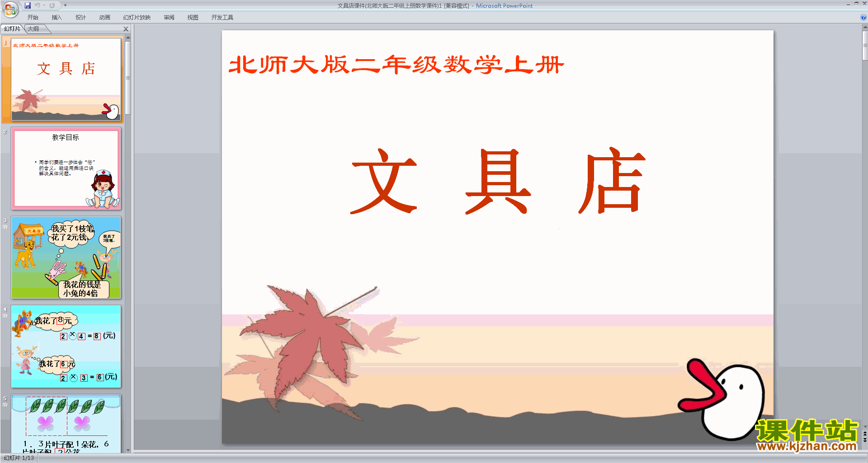Open the 审阅 ribbon tab
Screen dimensions: 868x463
click(169, 18)
